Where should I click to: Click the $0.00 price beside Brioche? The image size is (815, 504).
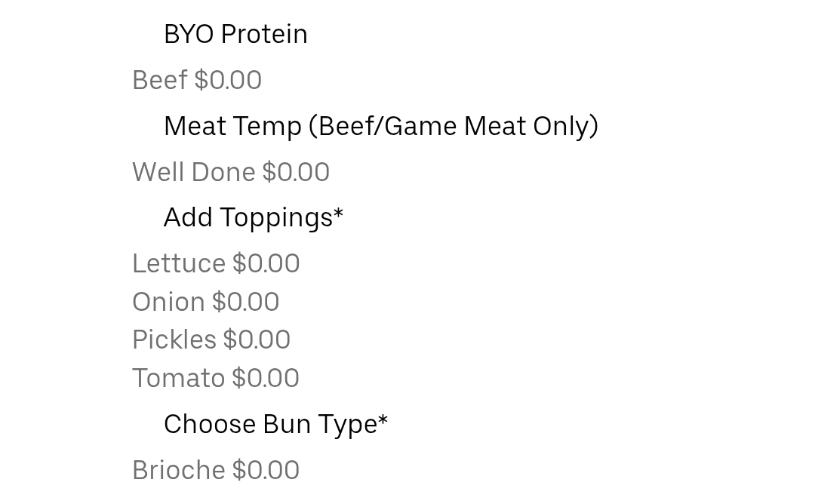pos(266,470)
